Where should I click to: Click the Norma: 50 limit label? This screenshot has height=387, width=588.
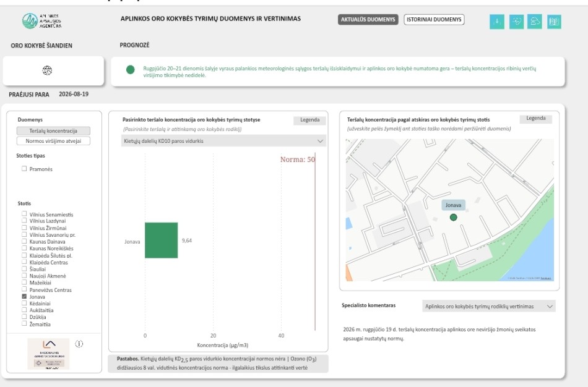tap(298, 159)
